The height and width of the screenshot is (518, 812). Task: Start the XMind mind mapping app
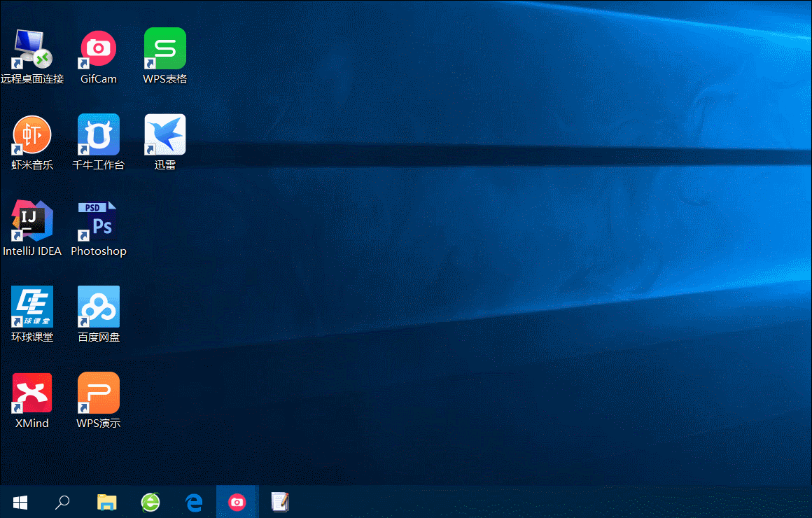(32, 393)
